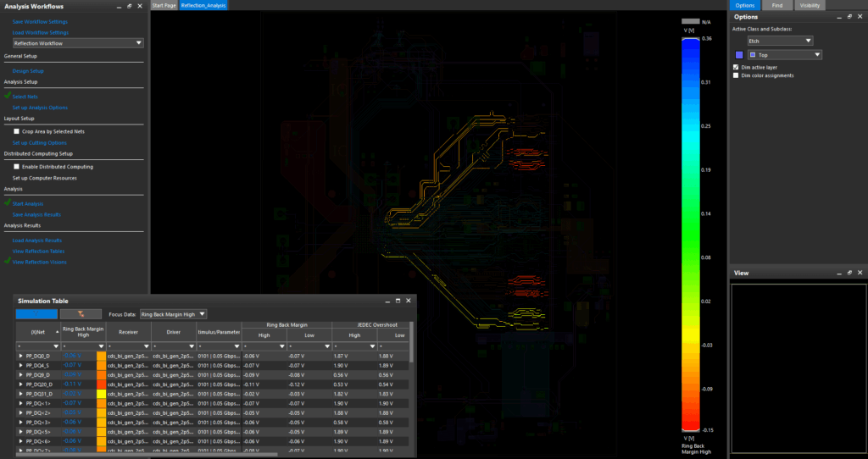Image resolution: width=868 pixels, height=459 pixels.
Task: Click the float icon on View panel
Action: coord(849,273)
